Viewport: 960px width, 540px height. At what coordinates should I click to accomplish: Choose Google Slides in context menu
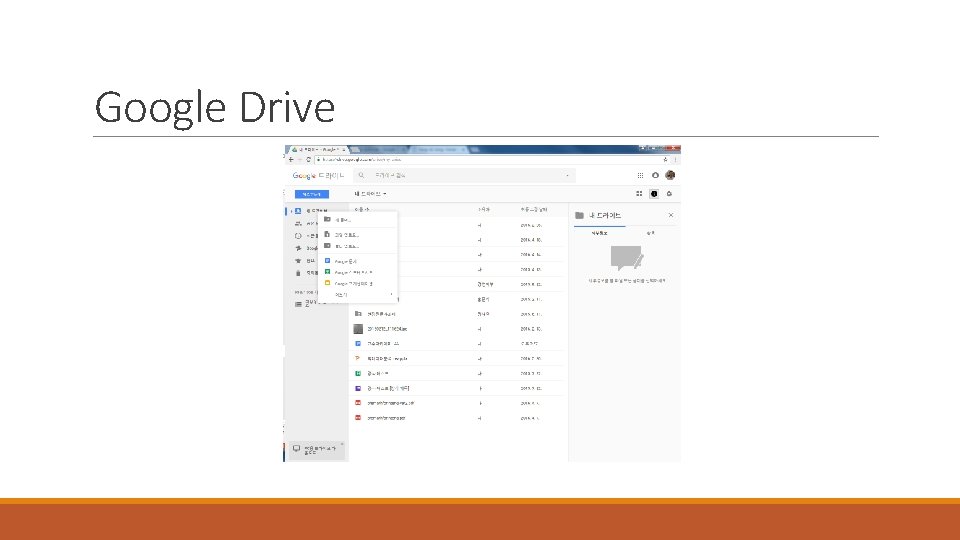pos(358,283)
